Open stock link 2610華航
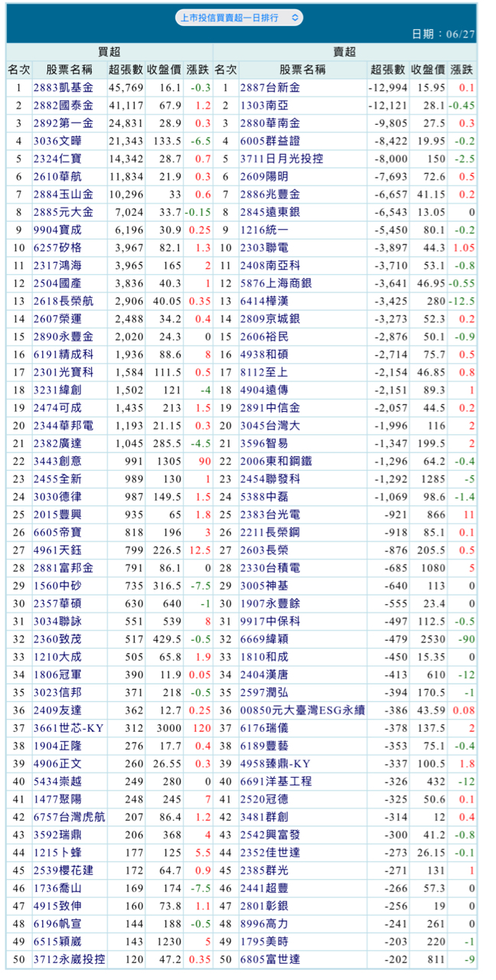This screenshot has height=980, width=496. [x=57, y=176]
